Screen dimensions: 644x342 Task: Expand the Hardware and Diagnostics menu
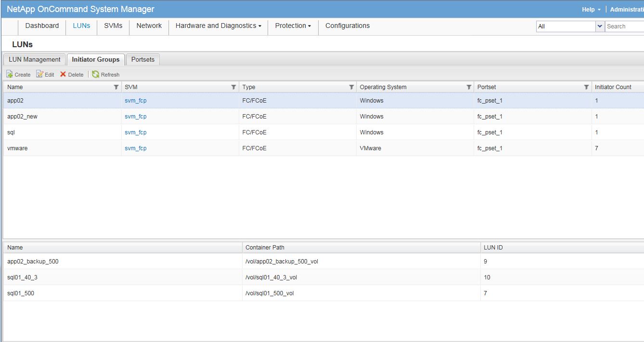tap(218, 26)
